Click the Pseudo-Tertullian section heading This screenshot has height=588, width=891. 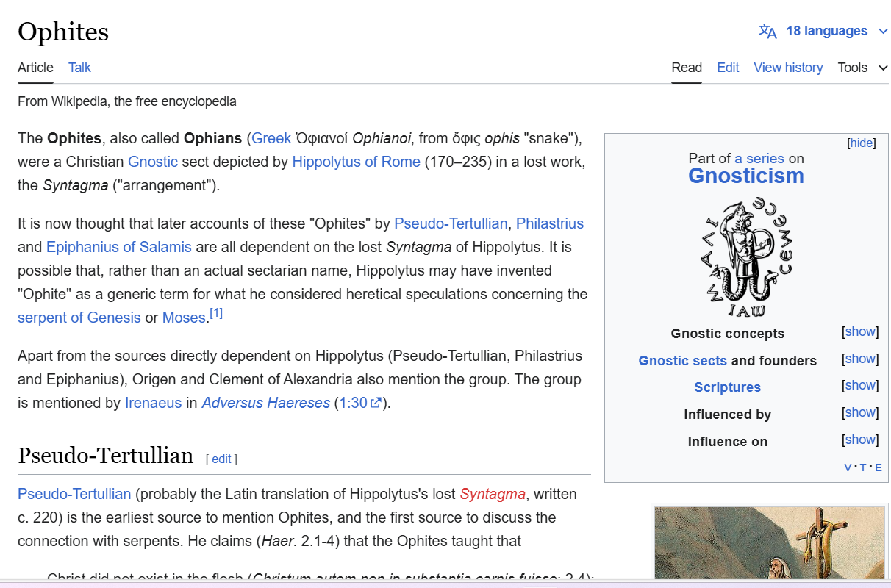(x=105, y=456)
